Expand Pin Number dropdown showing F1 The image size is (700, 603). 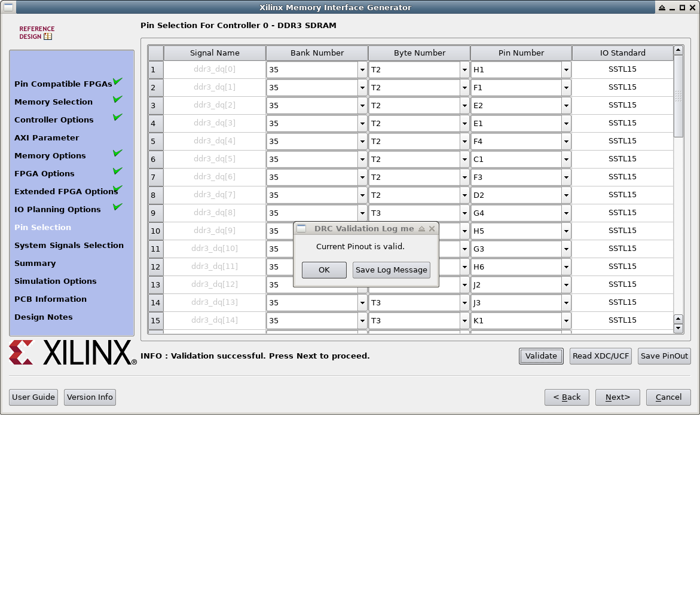566,87
